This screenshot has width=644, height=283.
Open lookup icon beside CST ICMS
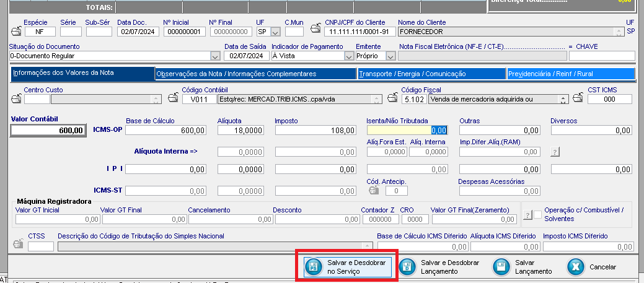[x=579, y=98]
